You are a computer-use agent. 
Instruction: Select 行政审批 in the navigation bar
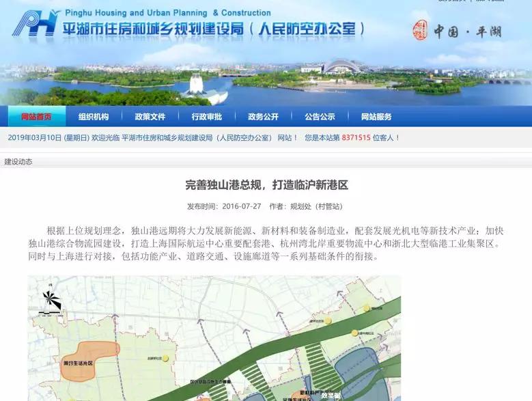[x=207, y=117]
